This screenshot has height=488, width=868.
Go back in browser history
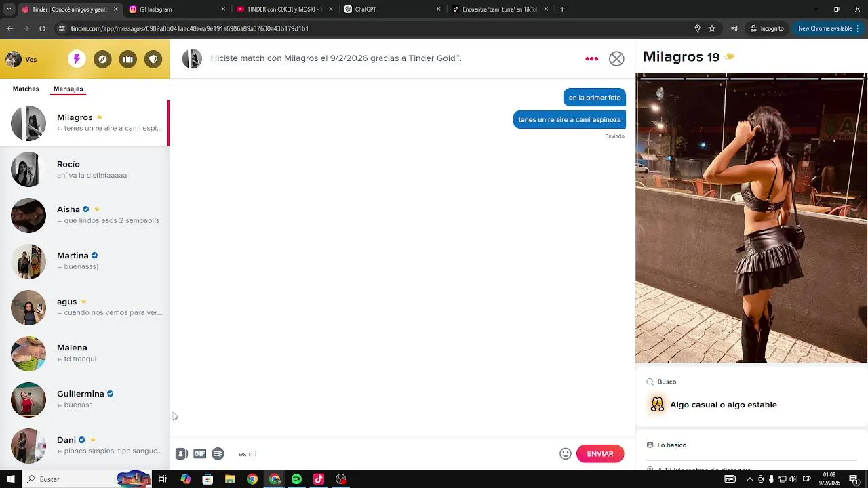(x=9, y=28)
